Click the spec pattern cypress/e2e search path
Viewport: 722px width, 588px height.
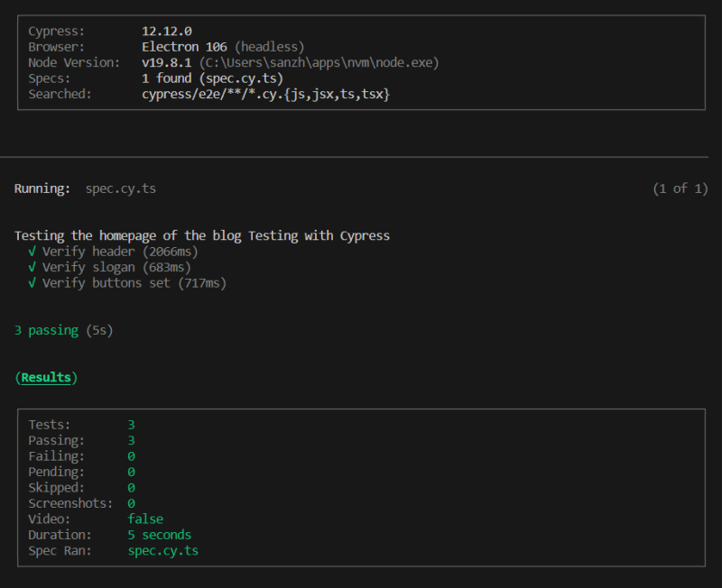(x=265, y=95)
